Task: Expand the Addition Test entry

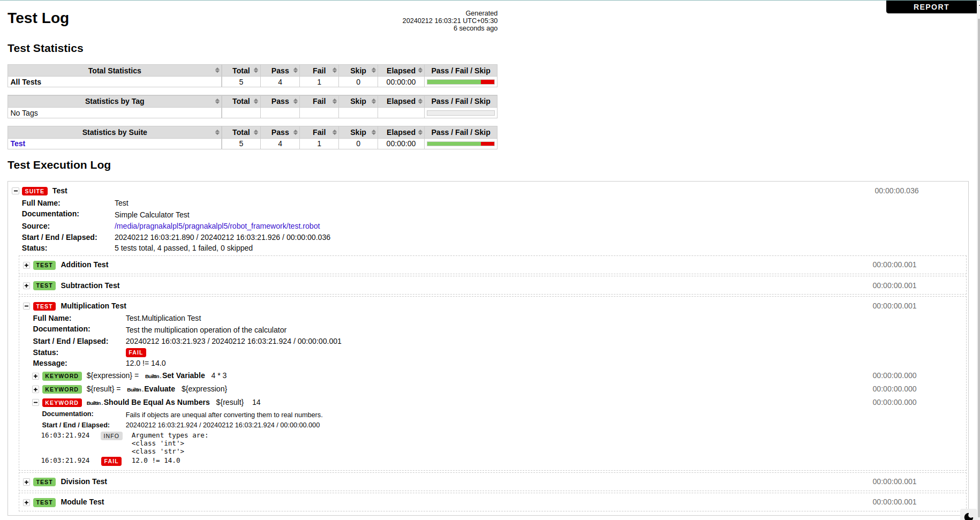Action: click(x=26, y=265)
